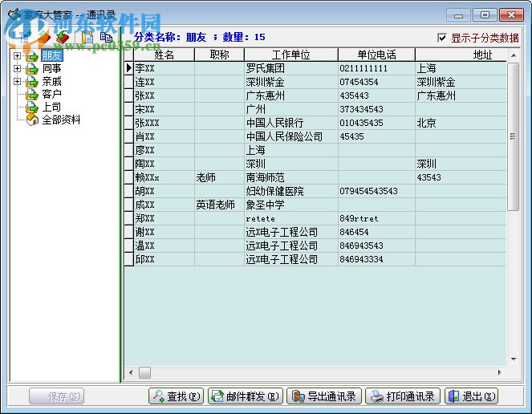The height and width of the screenshot is (414, 532).
Task: Click the 退出(X) exit button
Action: [472, 396]
